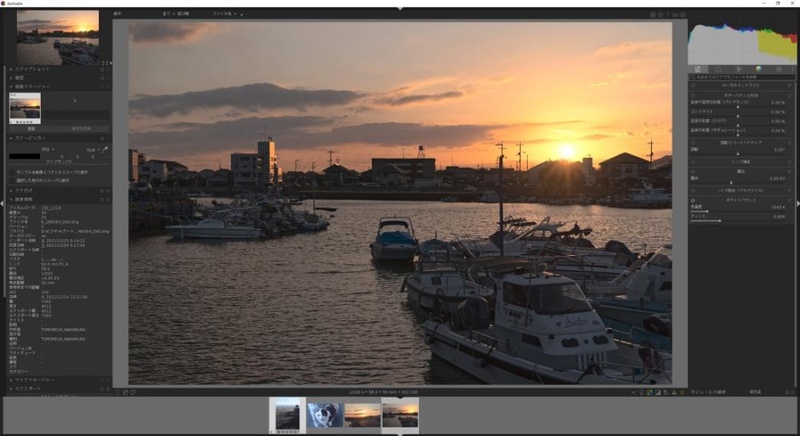Image resolution: width=800 pixels, height=436 pixels.
Task: Click the original button in duplicate manager
Action: (x=82, y=129)
